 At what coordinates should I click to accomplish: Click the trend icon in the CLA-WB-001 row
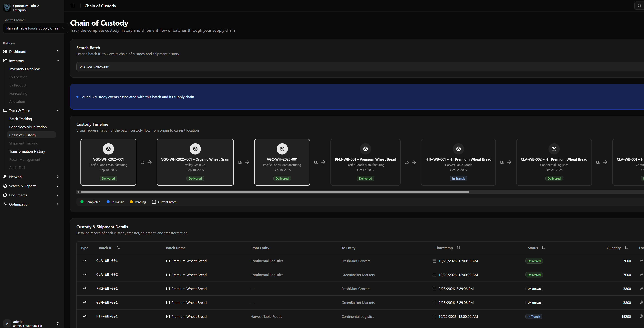[x=85, y=261]
